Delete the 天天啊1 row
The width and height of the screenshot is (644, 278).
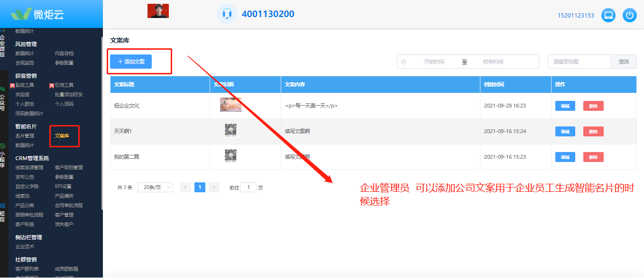(x=593, y=131)
